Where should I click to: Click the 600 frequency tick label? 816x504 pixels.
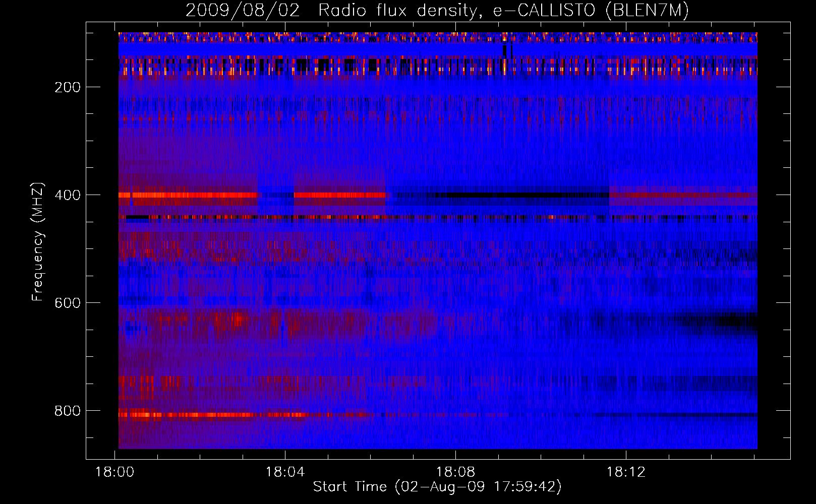(68, 303)
